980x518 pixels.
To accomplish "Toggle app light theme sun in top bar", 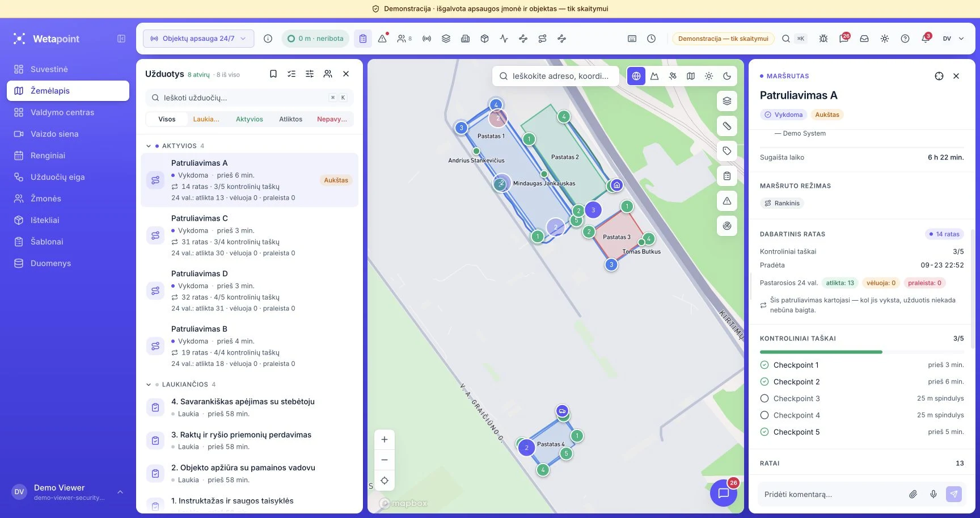I will pyautogui.click(x=885, y=39).
